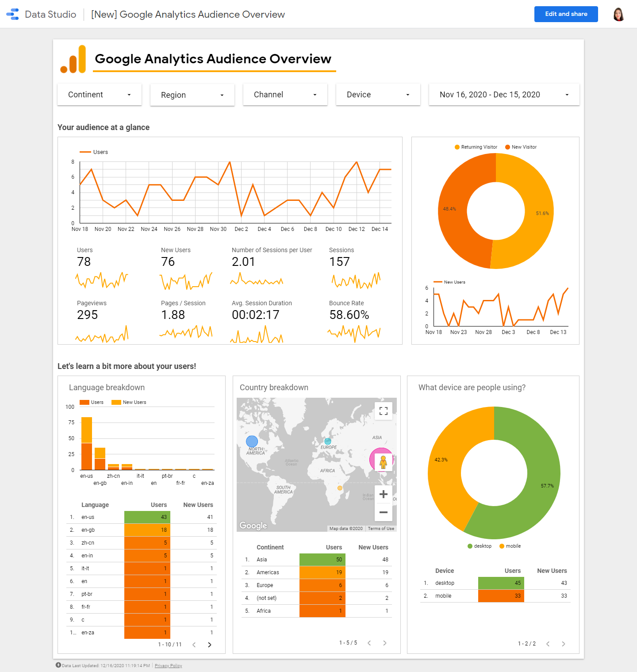Toggle the desktop legend under the device donut
Viewport: 637px width, 672px height.
point(479,545)
